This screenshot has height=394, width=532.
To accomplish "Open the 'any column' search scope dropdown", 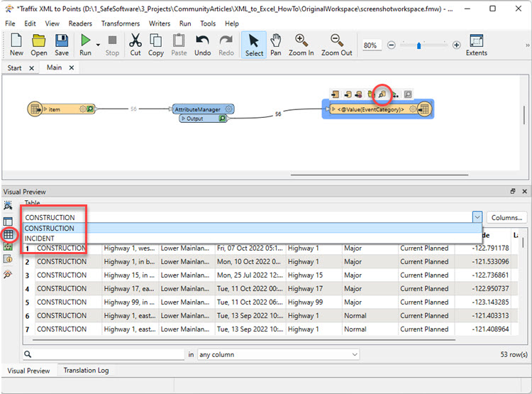I will click(278, 355).
